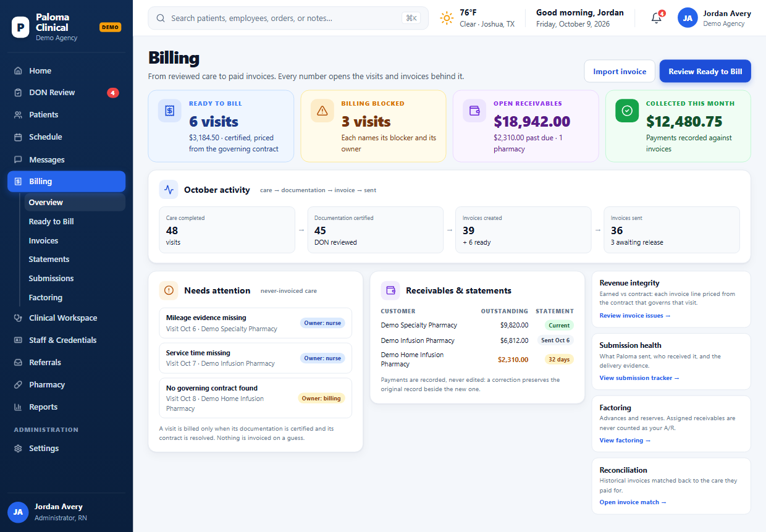Open the Statements subpage

coord(75,260)
